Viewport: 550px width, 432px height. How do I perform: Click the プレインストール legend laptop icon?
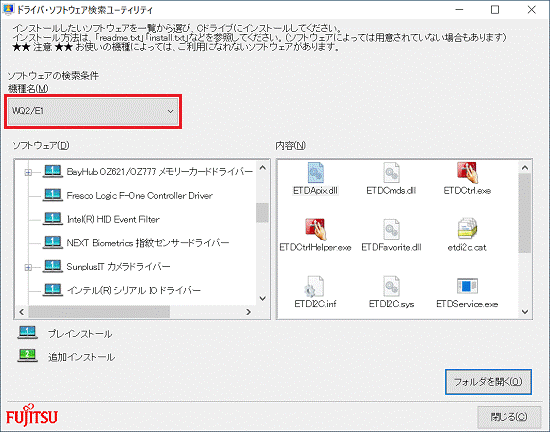pyautogui.click(x=27, y=332)
